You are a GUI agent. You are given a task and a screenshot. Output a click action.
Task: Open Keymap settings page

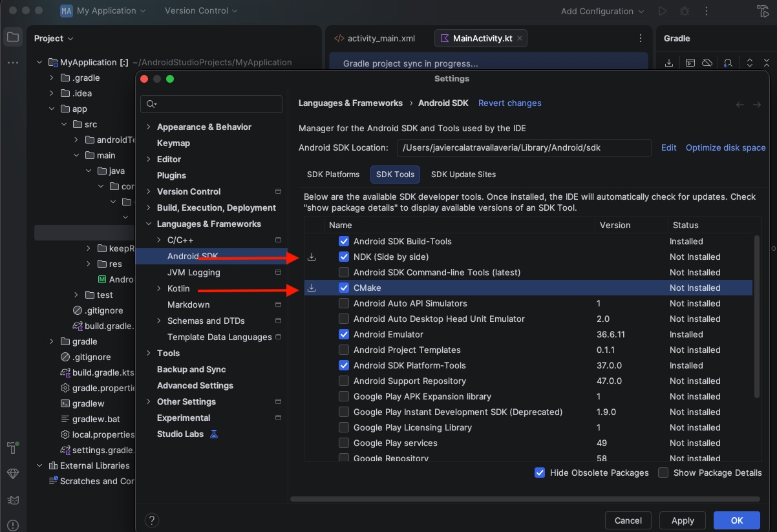pos(173,143)
